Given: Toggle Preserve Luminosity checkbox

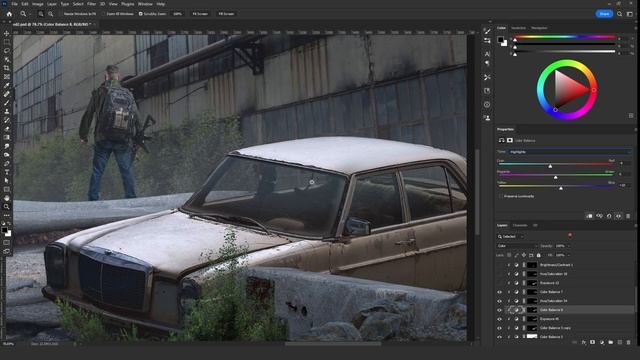Looking at the screenshot, I should [500, 196].
